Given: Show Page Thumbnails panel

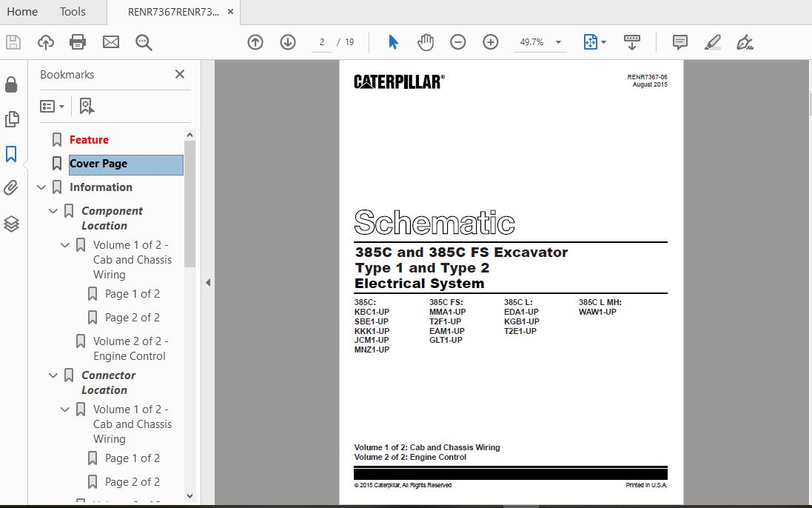Looking at the screenshot, I should tap(11, 119).
